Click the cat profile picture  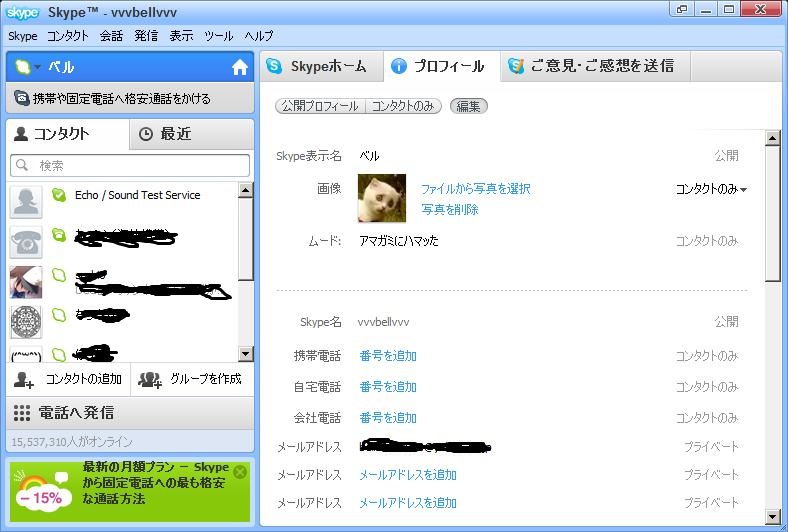382,198
